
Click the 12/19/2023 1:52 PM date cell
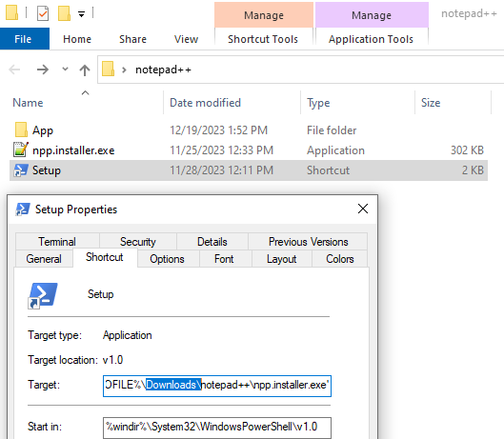(218, 130)
